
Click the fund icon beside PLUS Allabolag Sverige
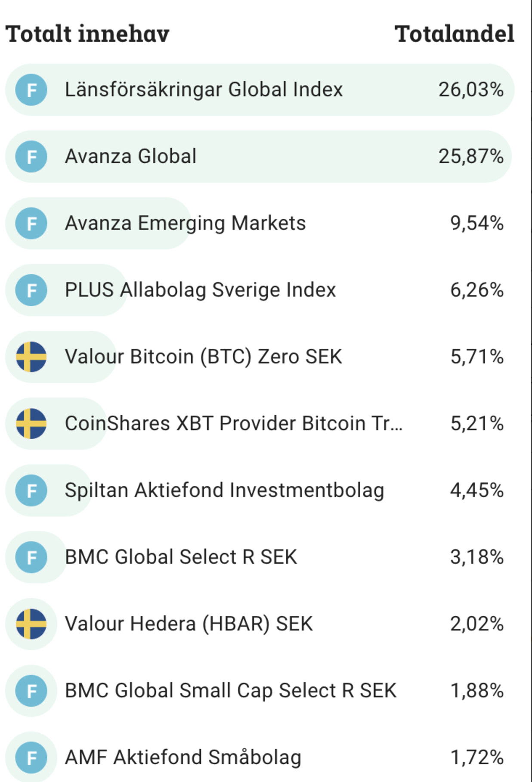pyautogui.click(x=31, y=290)
